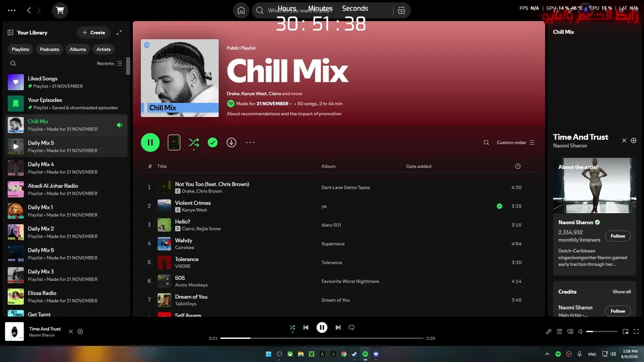Open connect to a device
The image size is (644, 362).
pyautogui.click(x=570, y=331)
